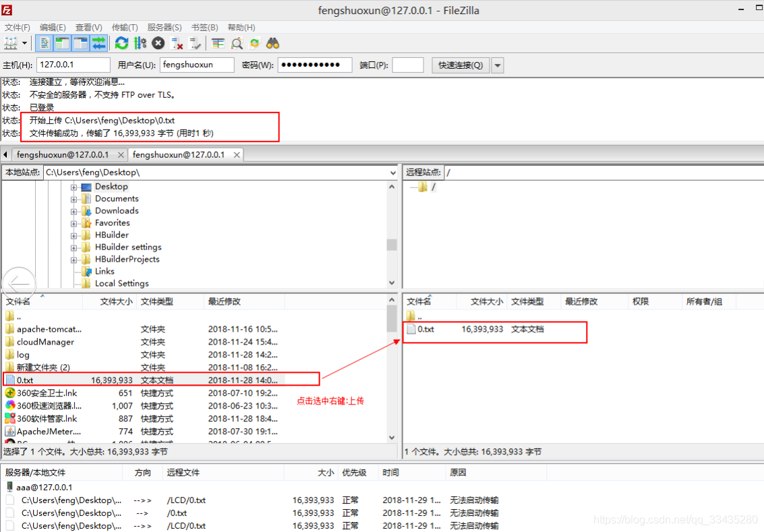Viewport: 764px width, 532px height.
Task: Select the apache-tomcat folder icon
Action: (9, 329)
